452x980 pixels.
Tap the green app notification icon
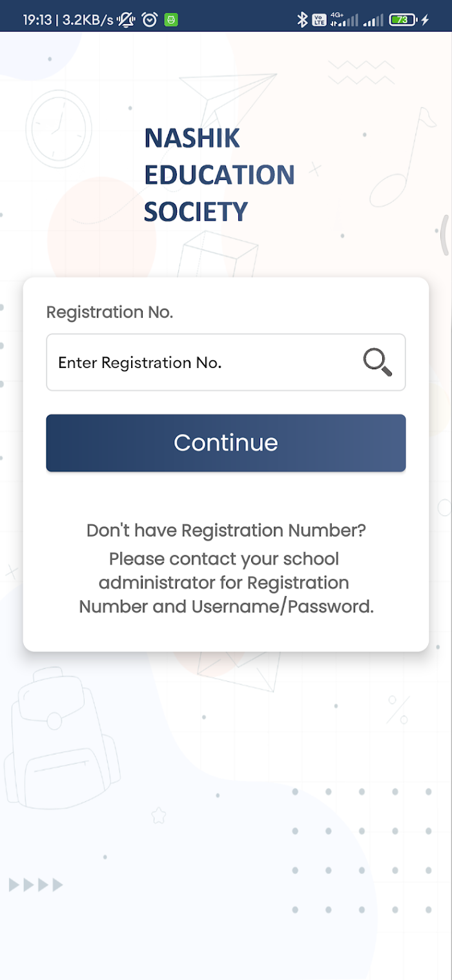(x=171, y=20)
